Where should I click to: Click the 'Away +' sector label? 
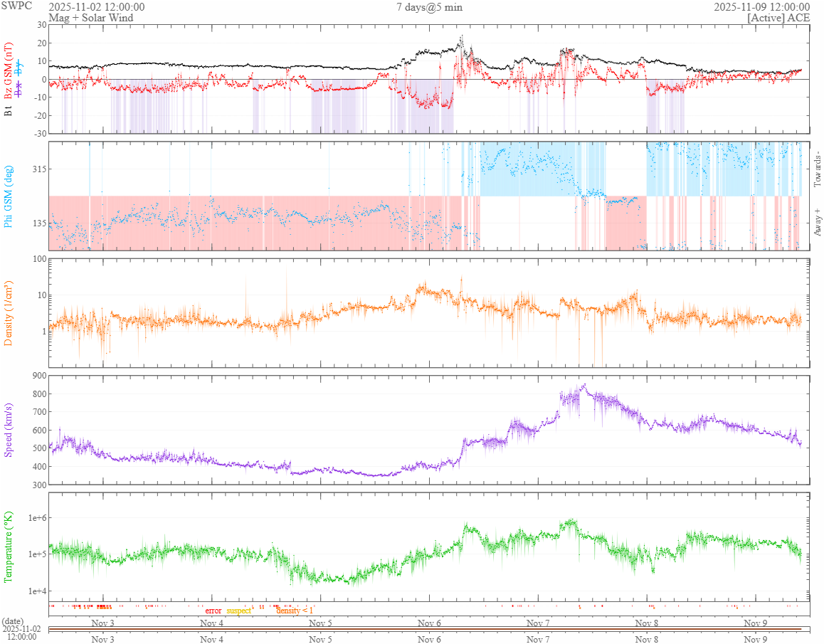pyautogui.click(x=817, y=223)
